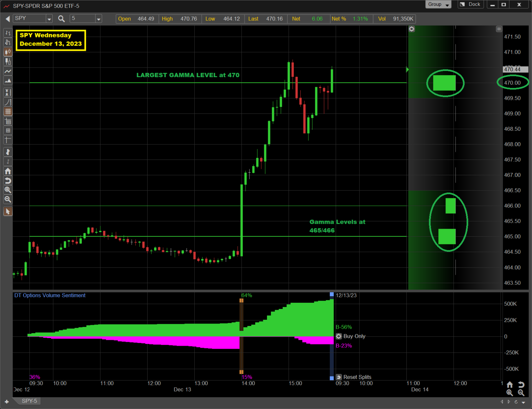Switch to the line chart style
Screen dimensions: 532x409
click(8, 71)
